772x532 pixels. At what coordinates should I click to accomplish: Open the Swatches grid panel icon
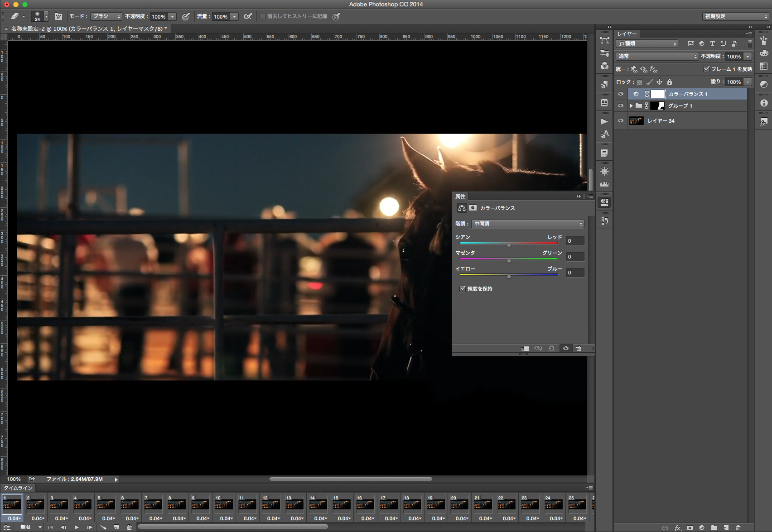point(764,66)
